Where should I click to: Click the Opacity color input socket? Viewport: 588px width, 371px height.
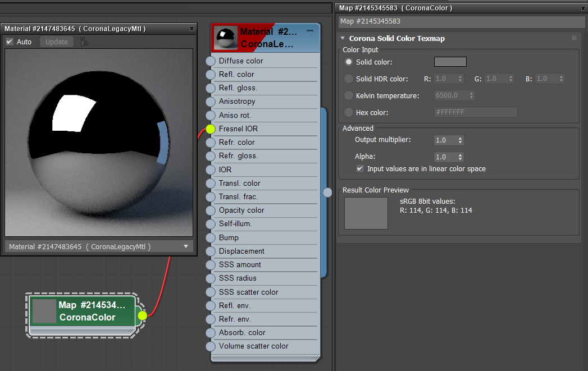pos(211,210)
